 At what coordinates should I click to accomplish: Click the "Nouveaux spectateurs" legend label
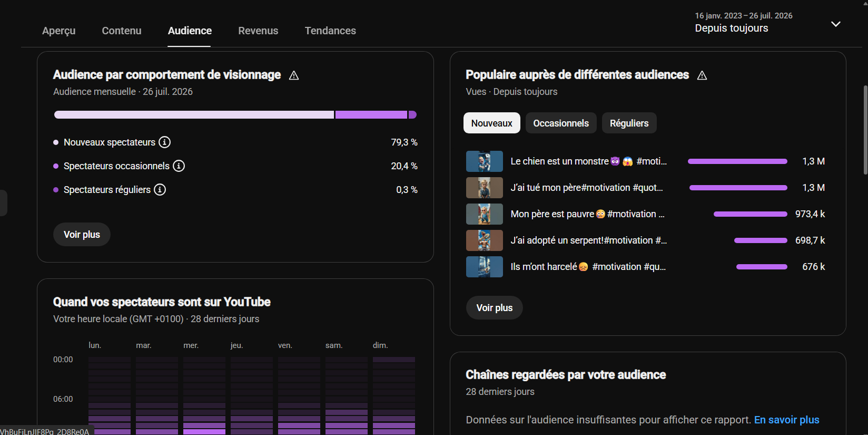110,142
